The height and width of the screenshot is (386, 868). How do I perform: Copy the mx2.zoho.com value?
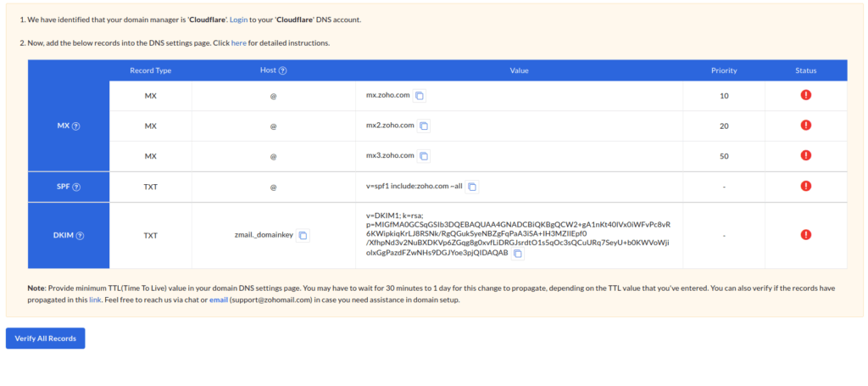point(424,126)
